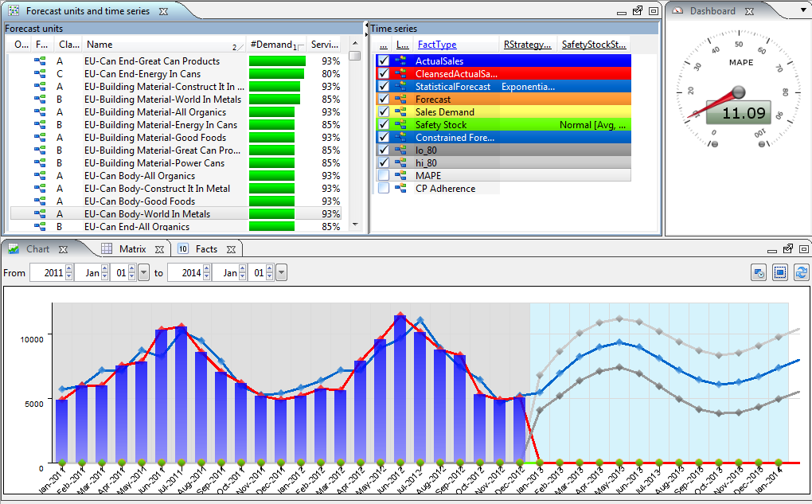Click the To month Jan spinner
812x504 pixels.
[242, 272]
